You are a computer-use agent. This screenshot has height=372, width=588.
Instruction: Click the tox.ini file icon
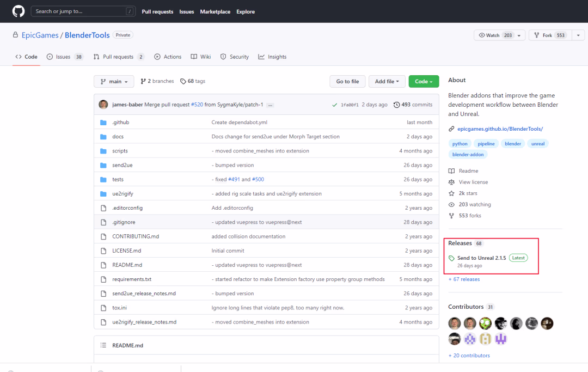click(x=103, y=308)
